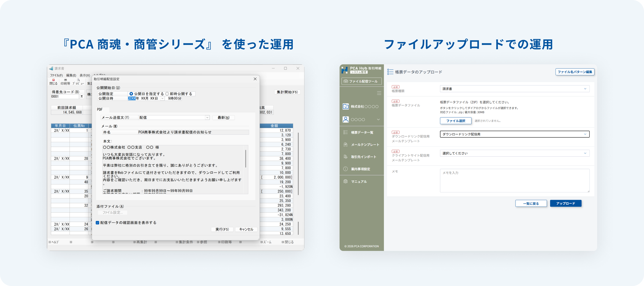Screen dimensions: 644x286
Task: Click the マニュアル manual icon
Action: [x=345, y=182]
